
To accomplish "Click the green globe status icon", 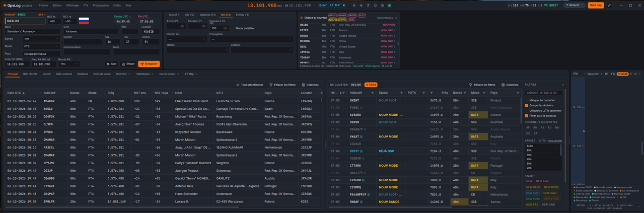I will [389, 6].
